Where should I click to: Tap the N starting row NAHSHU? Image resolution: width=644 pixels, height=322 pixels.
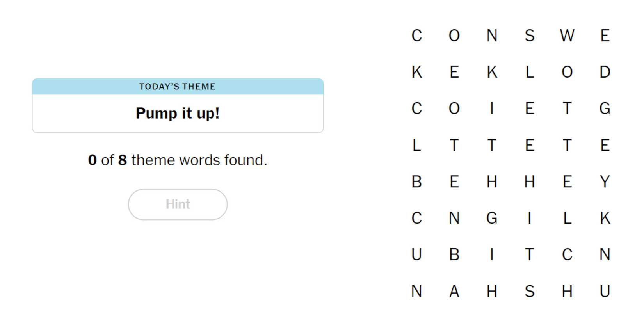point(416,291)
